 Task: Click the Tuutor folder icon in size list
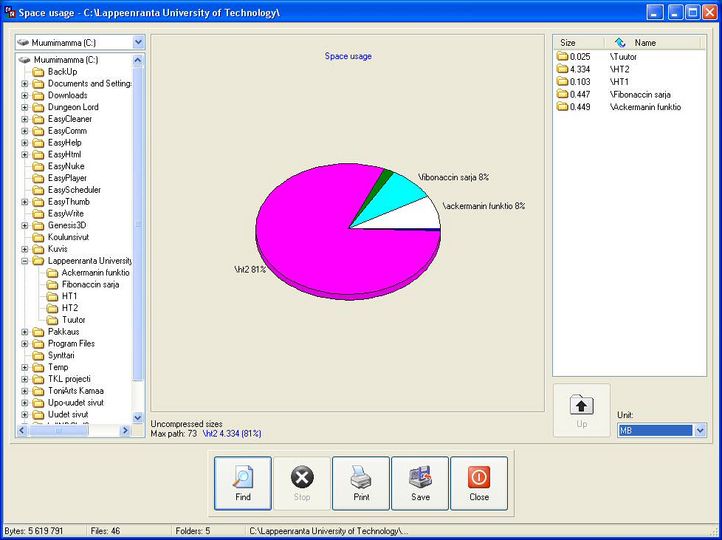point(562,57)
